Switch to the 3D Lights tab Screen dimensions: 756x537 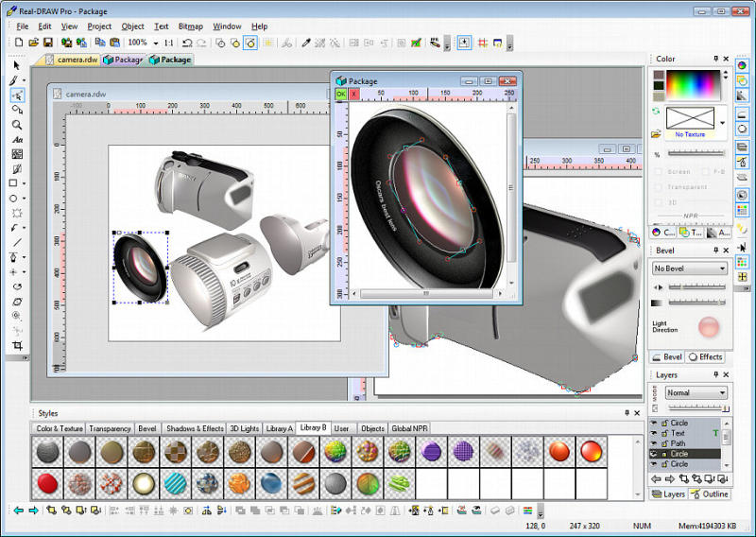coord(245,428)
